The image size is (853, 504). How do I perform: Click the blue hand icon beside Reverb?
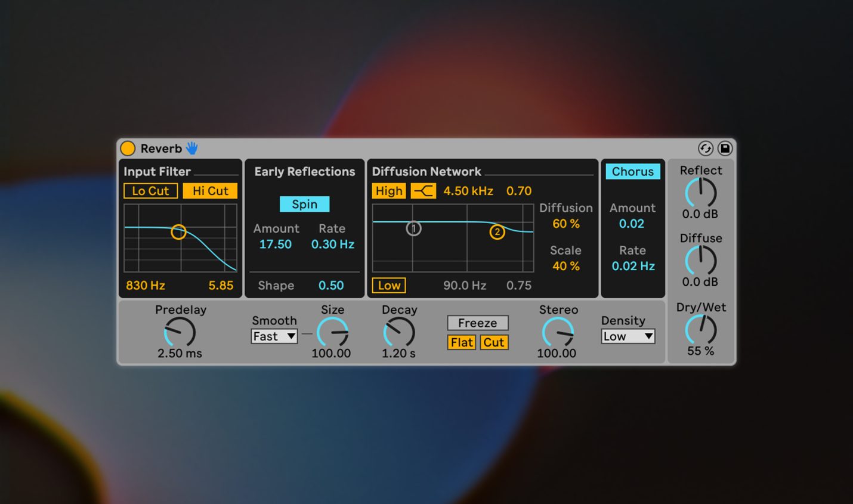point(193,148)
